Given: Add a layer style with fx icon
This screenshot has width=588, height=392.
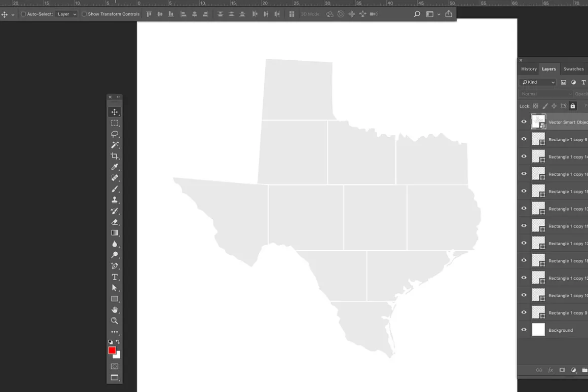Looking at the screenshot, I should point(550,370).
